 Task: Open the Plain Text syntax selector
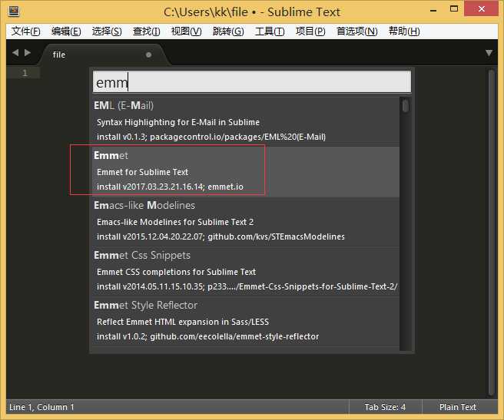458,407
